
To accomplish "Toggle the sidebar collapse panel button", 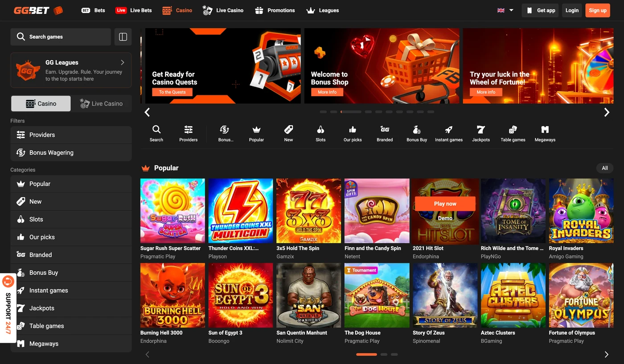I will pyautogui.click(x=123, y=37).
